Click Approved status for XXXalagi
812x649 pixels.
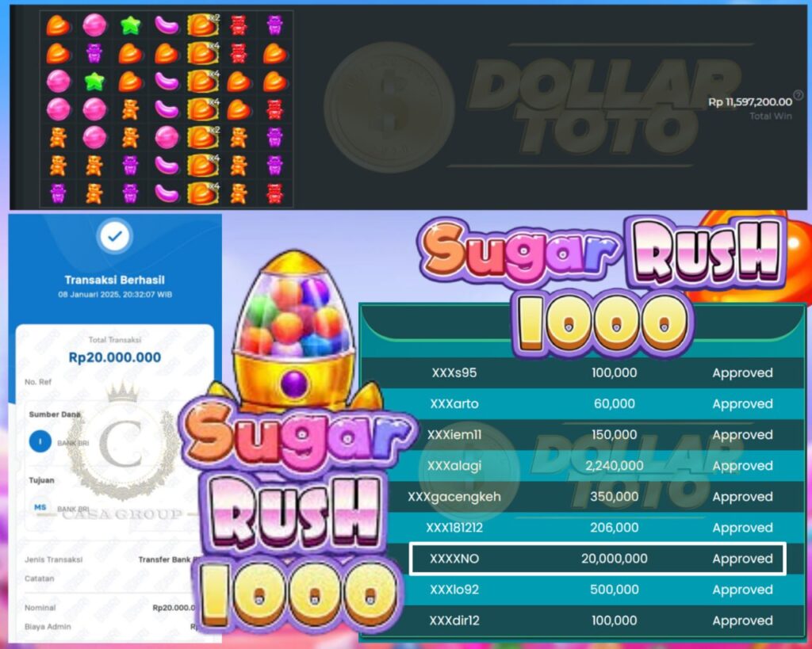[x=742, y=466]
